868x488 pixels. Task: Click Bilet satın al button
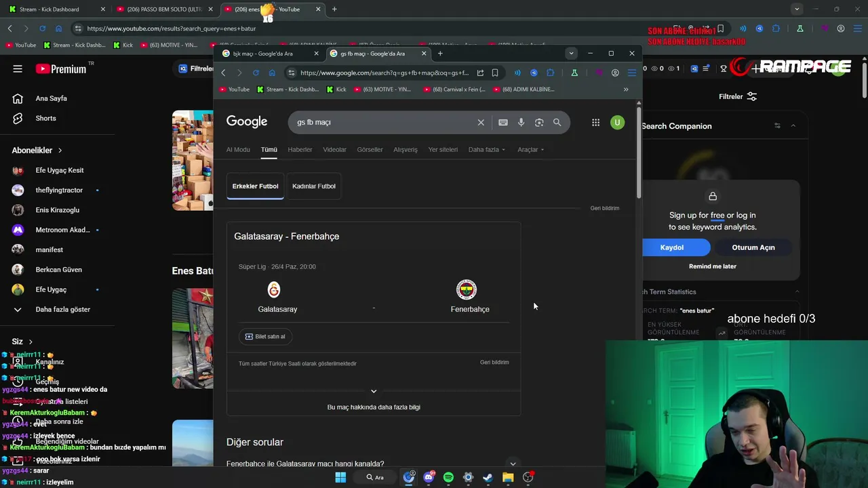tap(265, 336)
